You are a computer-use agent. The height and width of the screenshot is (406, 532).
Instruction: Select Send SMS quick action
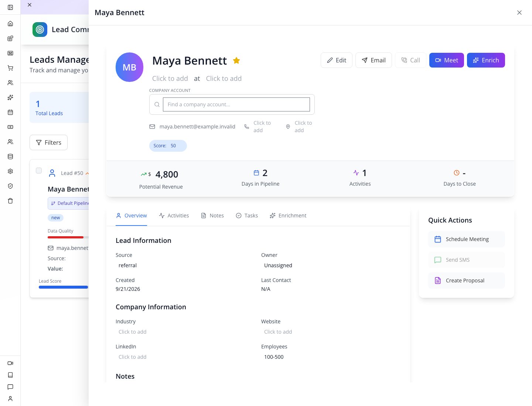467,260
